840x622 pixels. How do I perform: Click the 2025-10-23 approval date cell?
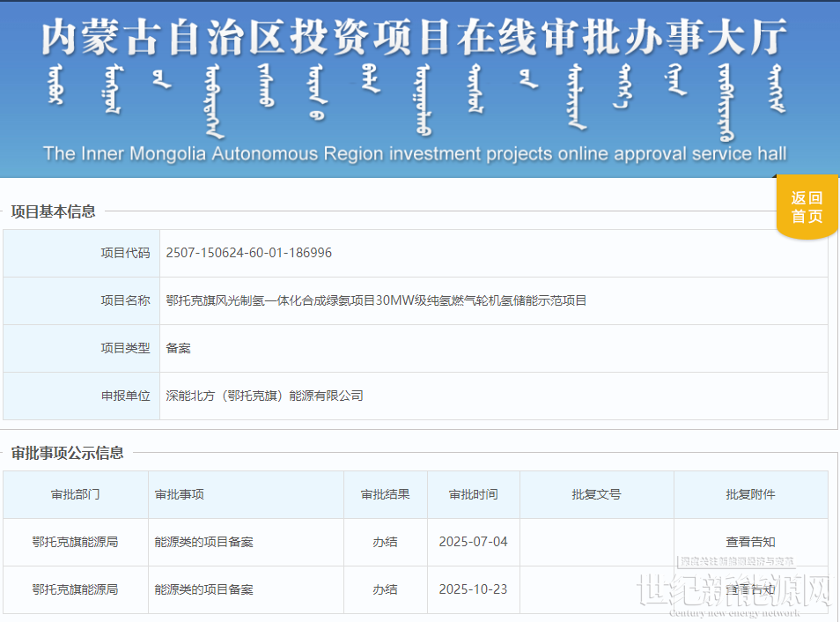[x=473, y=589]
